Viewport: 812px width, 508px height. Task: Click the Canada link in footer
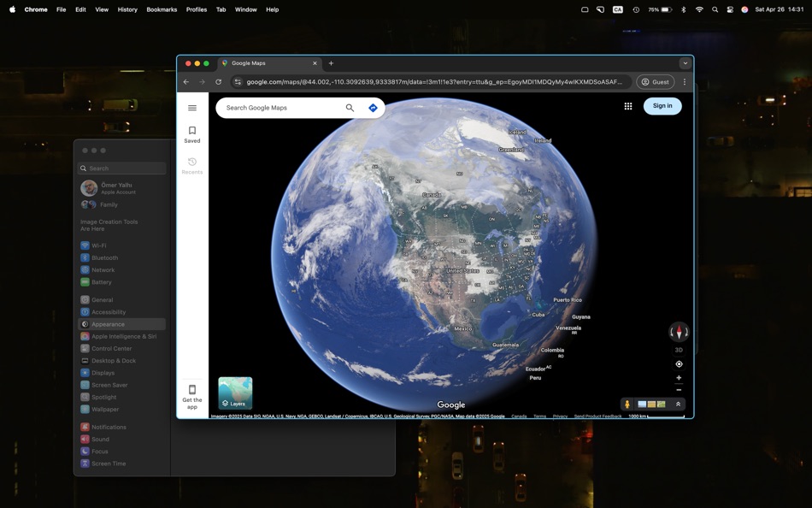pos(519,416)
